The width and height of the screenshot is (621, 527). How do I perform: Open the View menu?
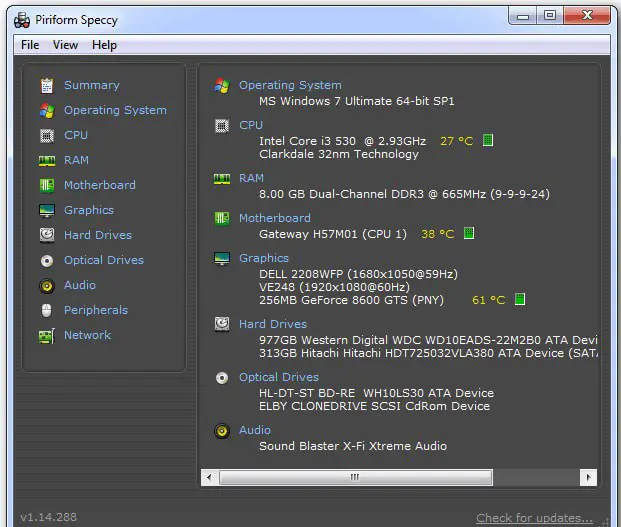pyautogui.click(x=65, y=45)
